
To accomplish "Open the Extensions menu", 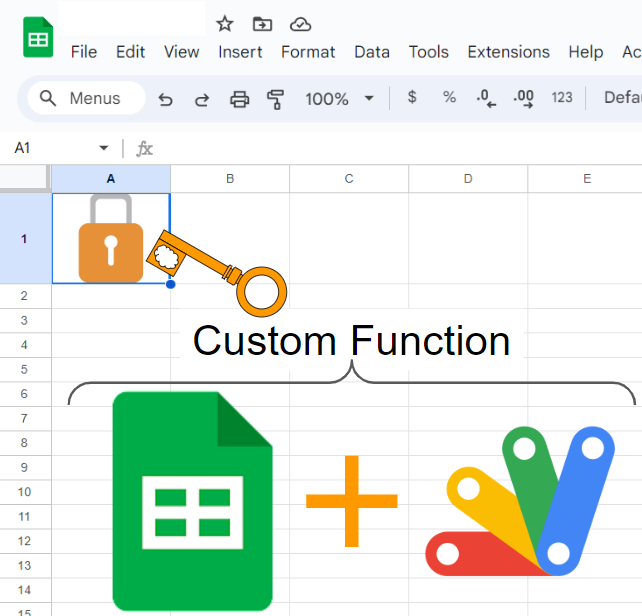I will [x=508, y=52].
